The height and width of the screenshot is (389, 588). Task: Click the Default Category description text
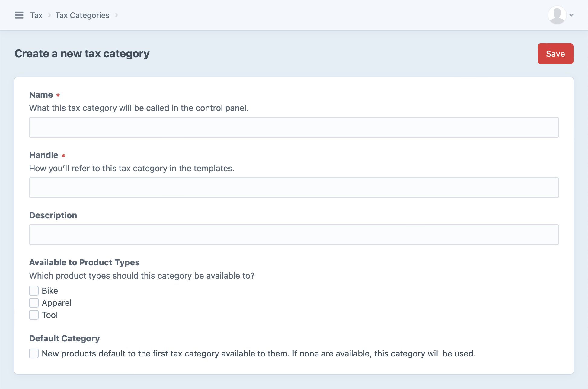(258, 353)
